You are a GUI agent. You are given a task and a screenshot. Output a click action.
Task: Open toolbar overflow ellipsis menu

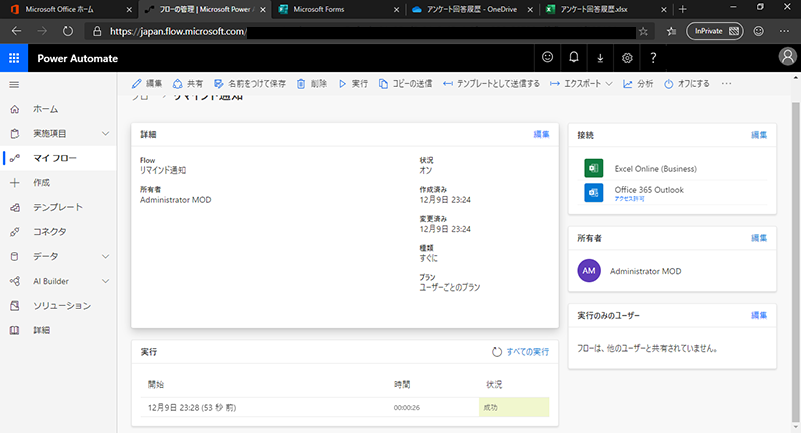tap(726, 84)
